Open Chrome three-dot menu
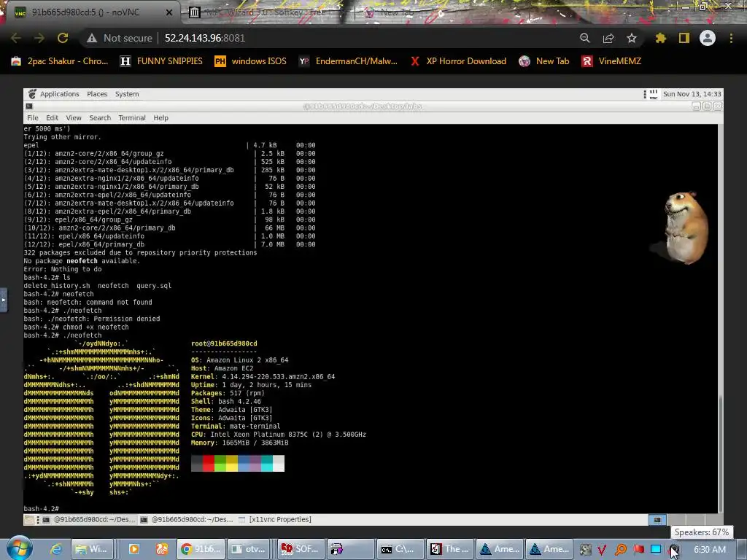 (731, 38)
